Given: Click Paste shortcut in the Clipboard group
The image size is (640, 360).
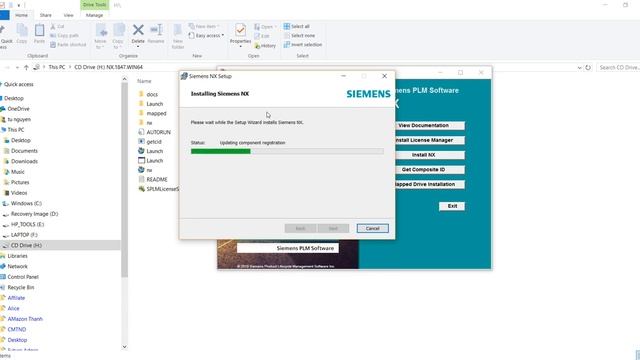Looking at the screenshot, I should (68, 44).
